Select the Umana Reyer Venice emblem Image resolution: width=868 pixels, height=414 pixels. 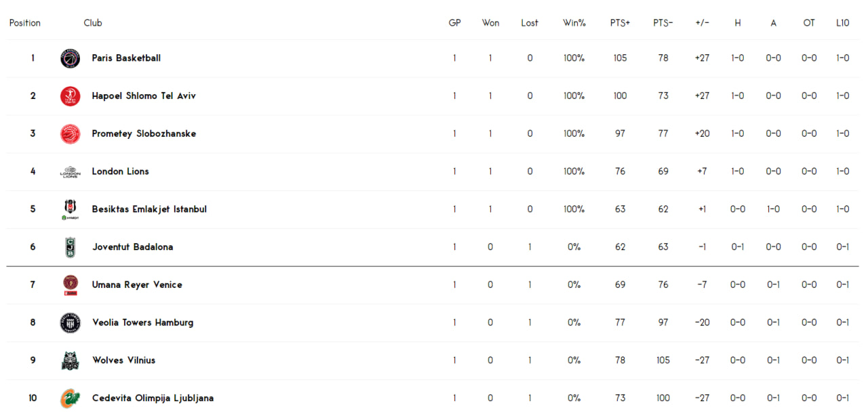pyautogui.click(x=71, y=285)
